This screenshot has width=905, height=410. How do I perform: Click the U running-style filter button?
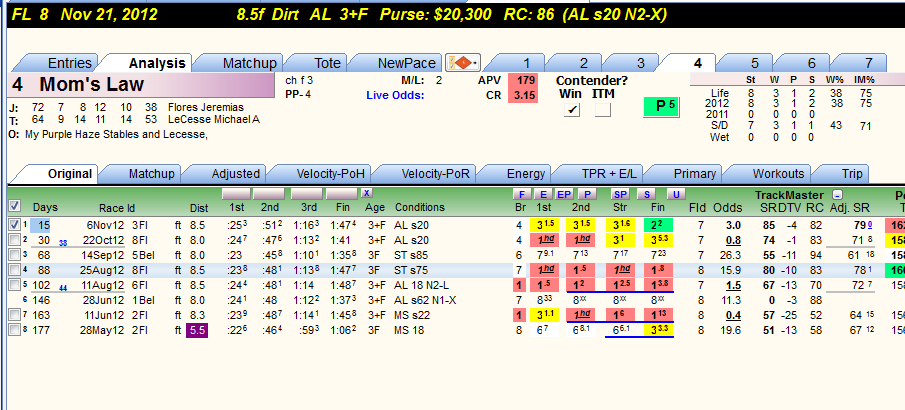pos(676,195)
